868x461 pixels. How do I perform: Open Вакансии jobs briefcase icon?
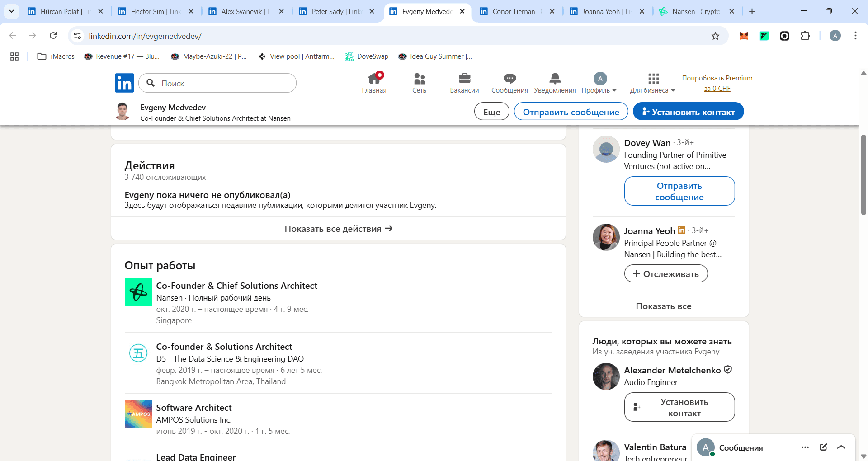[x=464, y=83]
